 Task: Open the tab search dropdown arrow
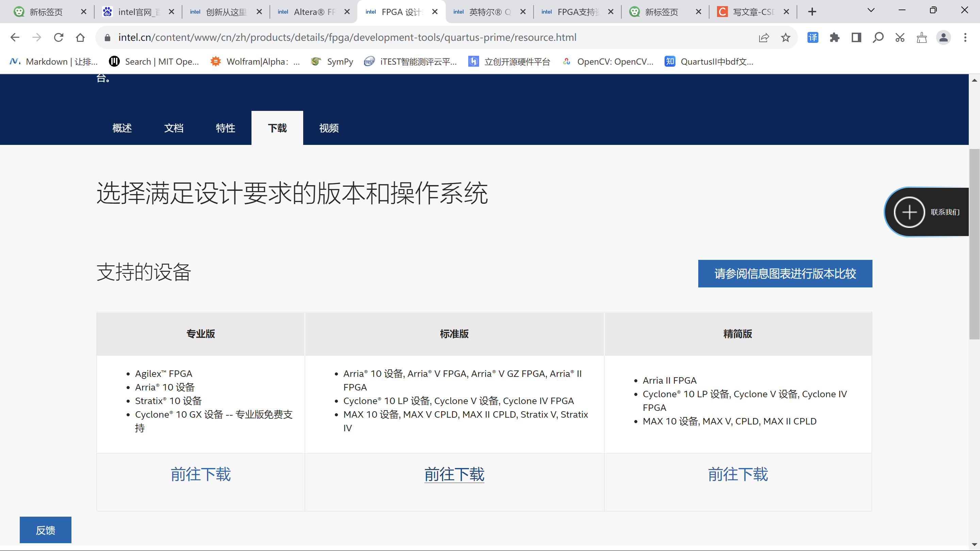coord(871,10)
